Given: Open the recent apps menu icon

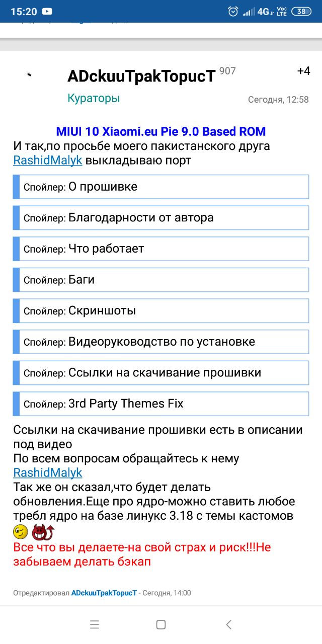Looking at the screenshot, I should pyautogui.click(x=95, y=624).
